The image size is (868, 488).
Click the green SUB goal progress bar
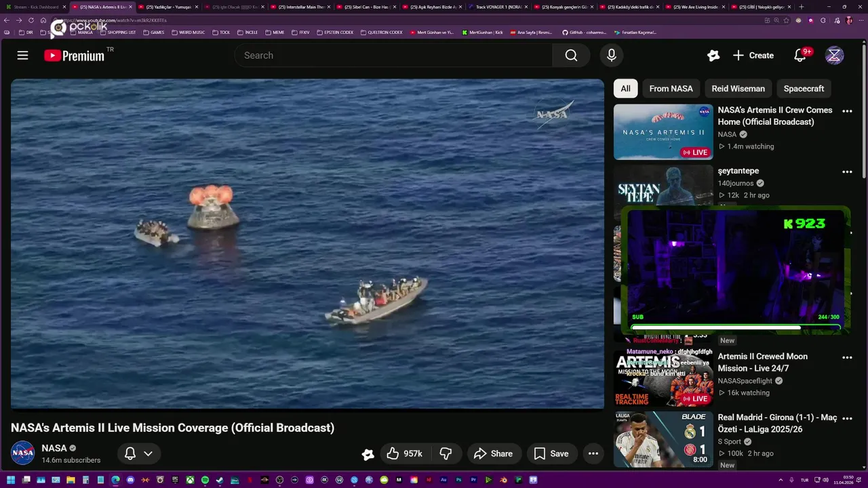(736, 328)
